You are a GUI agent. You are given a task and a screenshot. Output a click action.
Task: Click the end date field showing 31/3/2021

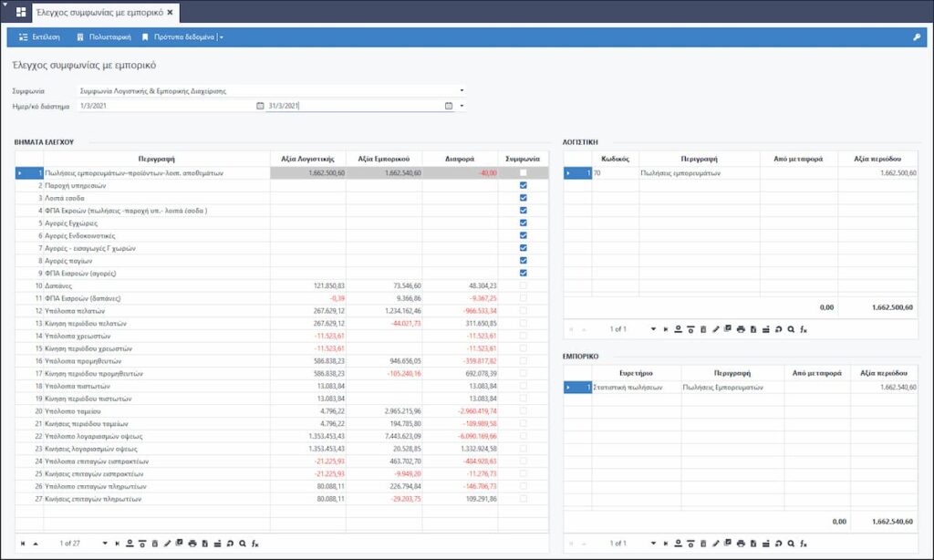(351, 106)
